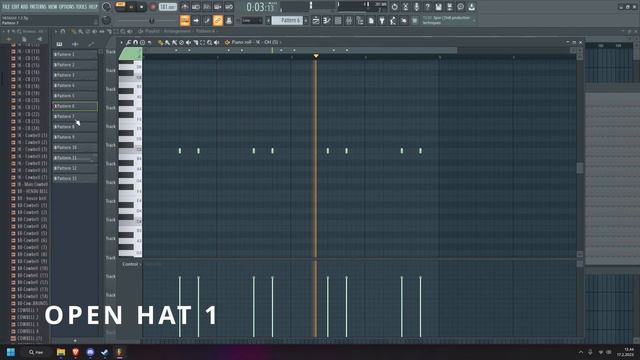Toggle loop recording icon beside the time display

pyautogui.click(x=229, y=7)
